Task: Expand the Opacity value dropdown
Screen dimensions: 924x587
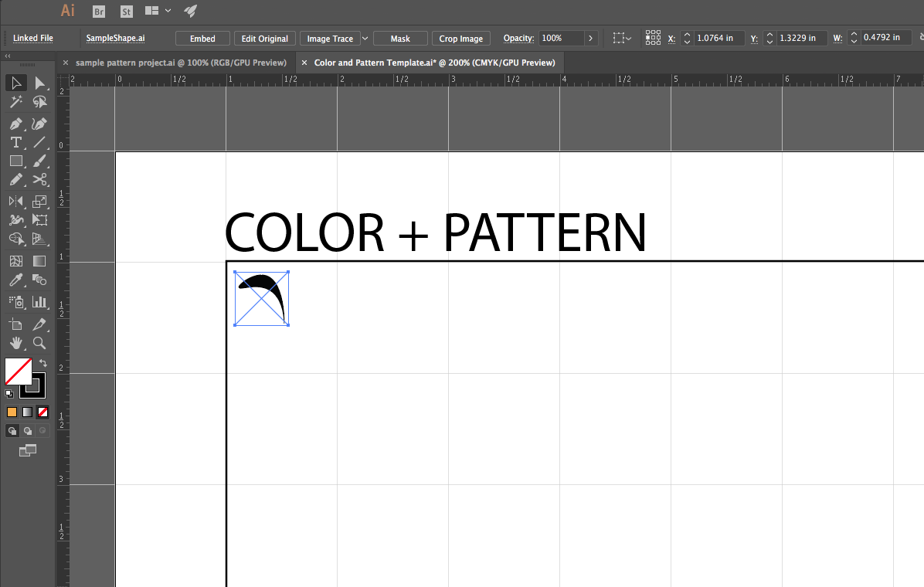Action: pyautogui.click(x=590, y=38)
